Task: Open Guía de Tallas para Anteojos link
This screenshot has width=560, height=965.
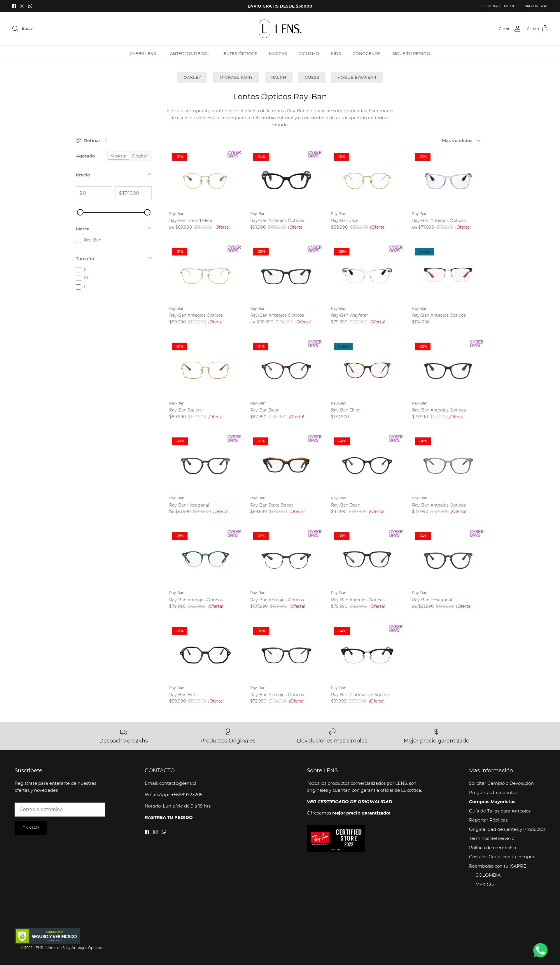Action: (500, 811)
